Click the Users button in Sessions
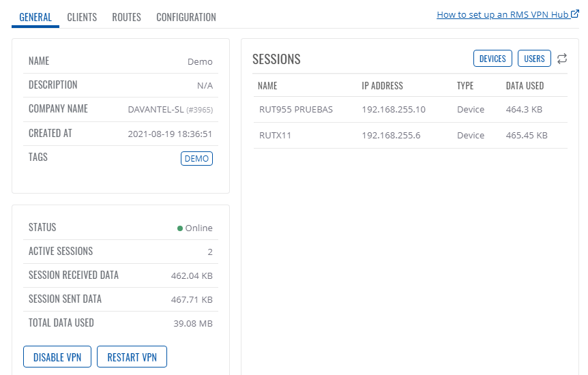This screenshot has height=375, width=588. pos(534,58)
